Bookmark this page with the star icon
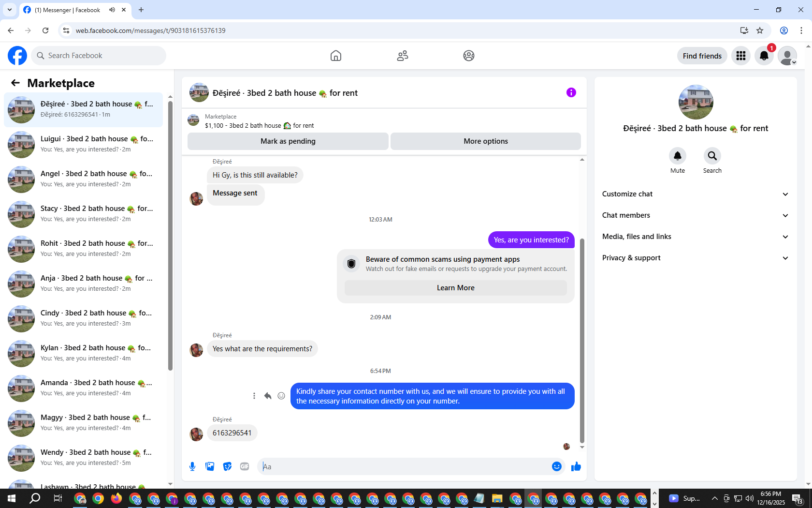812x508 pixels. click(760, 30)
